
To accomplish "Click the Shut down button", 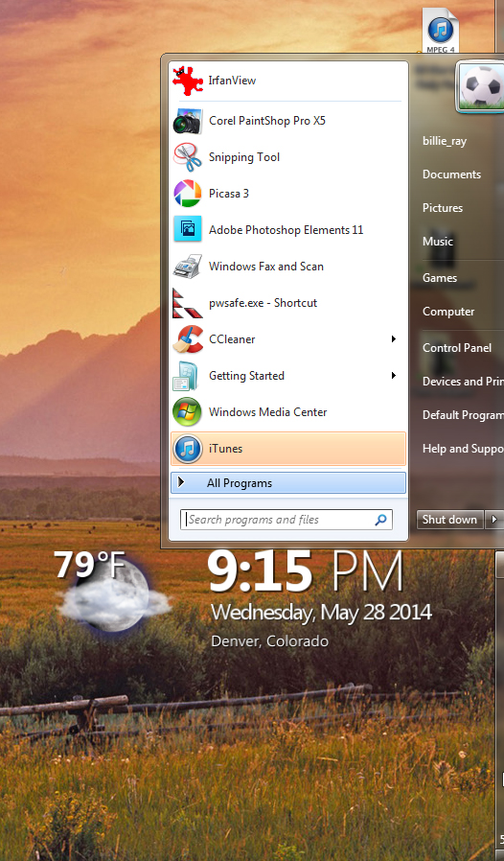I will pos(449,520).
